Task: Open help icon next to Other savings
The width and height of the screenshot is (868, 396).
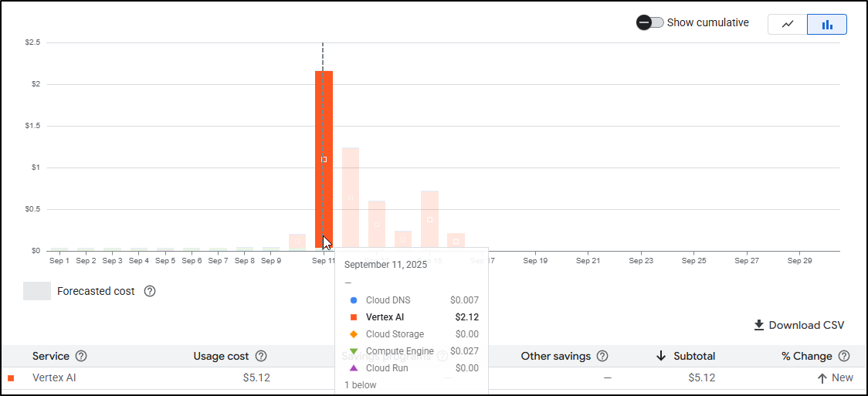Action: (x=602, y=356)
